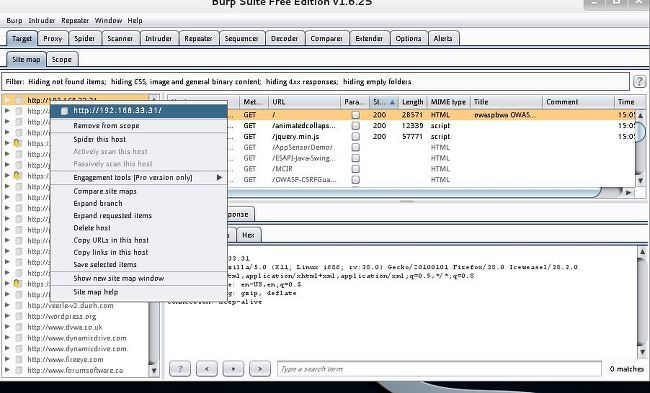Image resolution: width=650 pixels, height=393 pixels.
Task: Toggle the Params checkbox for /ESAPI-Java-Swing row
Action: [355, 158]
